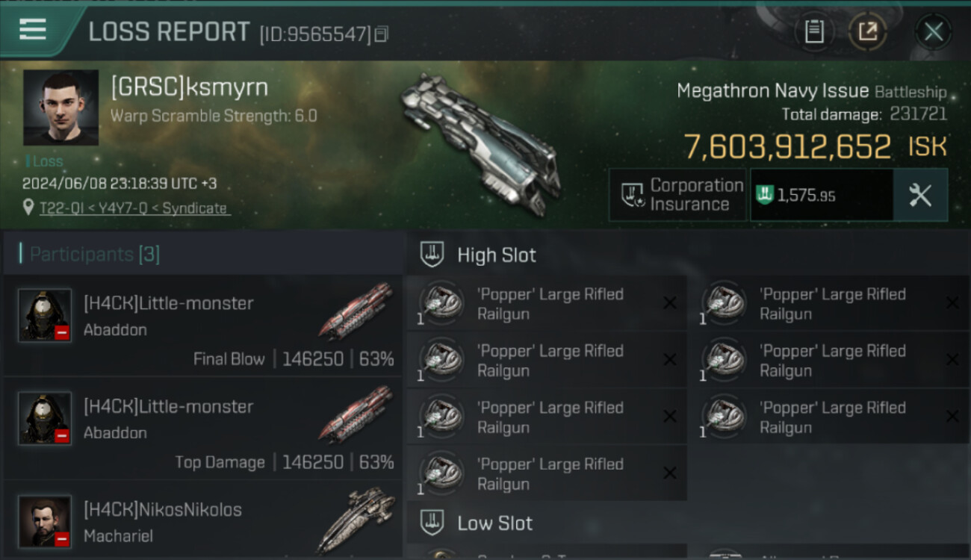Open the T22-QI system location link
Image resolution: width=971 pixels, height=560 pixels.
pos(134,208)
